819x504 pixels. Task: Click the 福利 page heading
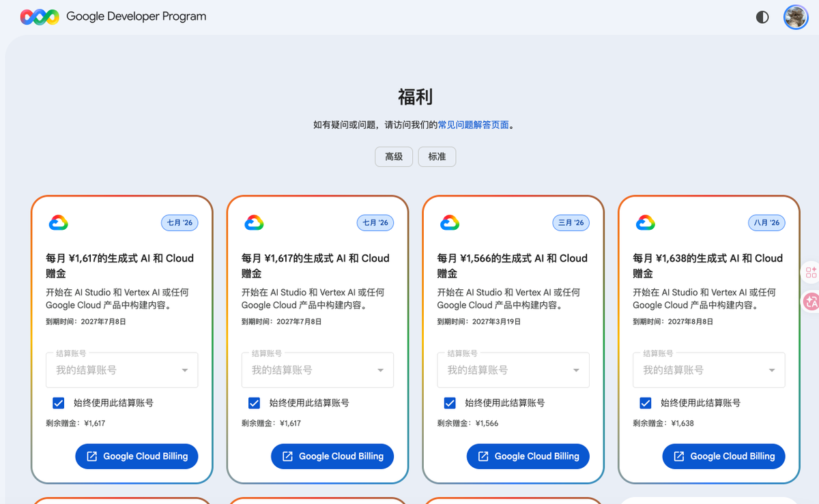click(416, 97)
